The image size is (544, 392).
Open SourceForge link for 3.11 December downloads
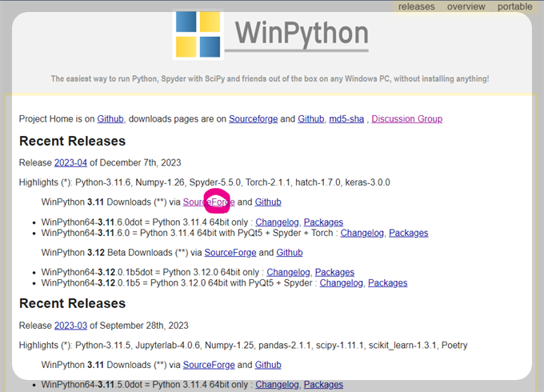pyautogui.click(x=209, y=202)
